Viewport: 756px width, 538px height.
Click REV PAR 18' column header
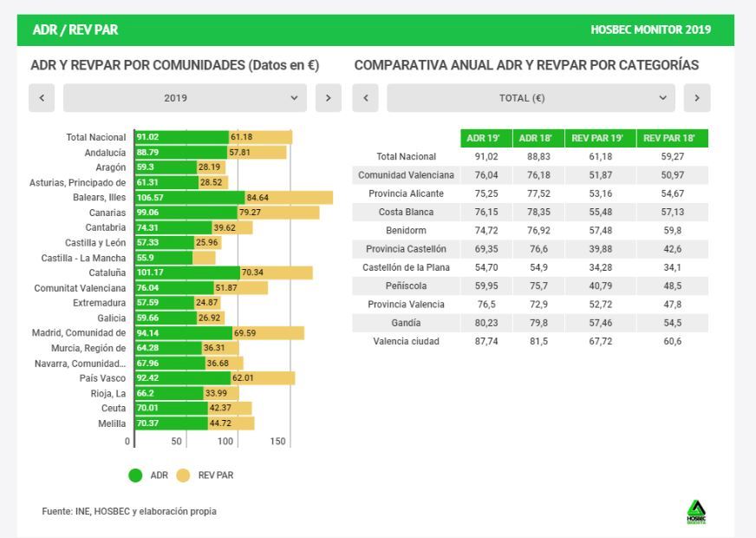(x=673, y=139)
